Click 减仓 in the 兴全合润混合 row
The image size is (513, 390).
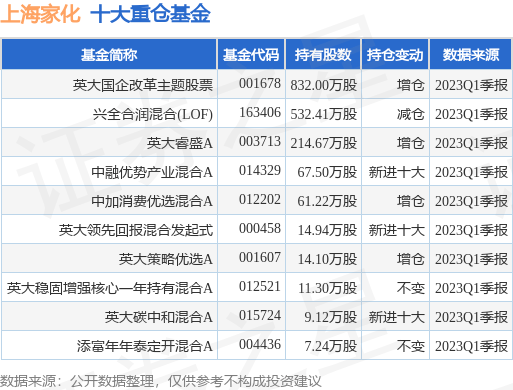(x=411, y=114)
